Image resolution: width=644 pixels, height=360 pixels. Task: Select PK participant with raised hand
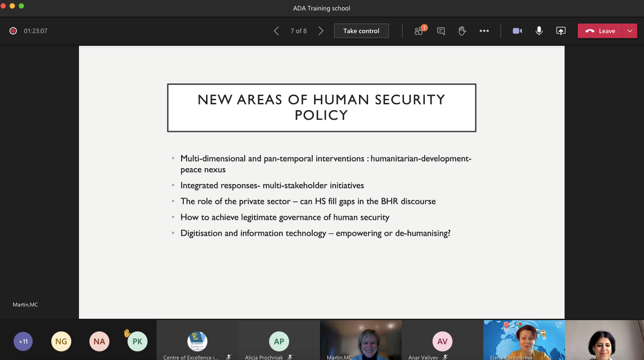point(137,341)
